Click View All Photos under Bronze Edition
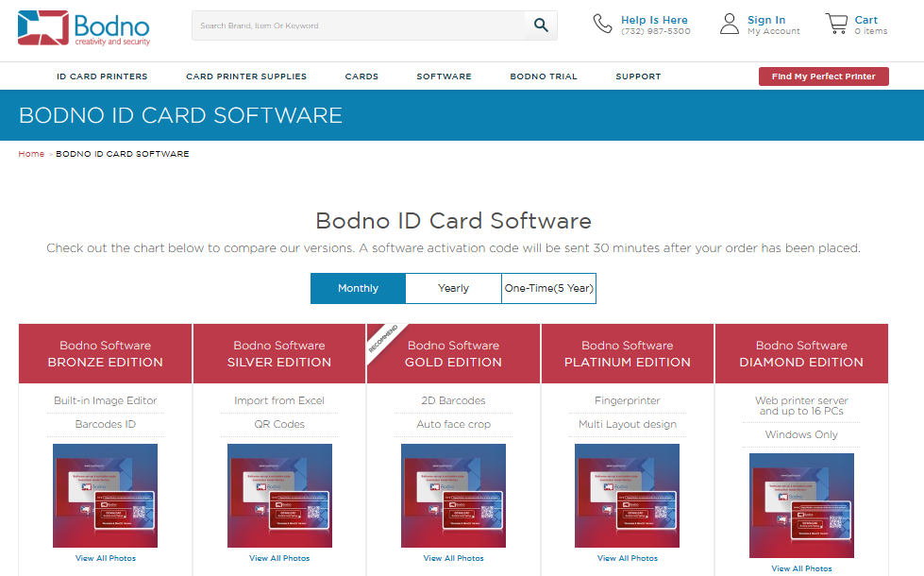The height and width of the screenshot is (576, 924). (x=106, y=558)
